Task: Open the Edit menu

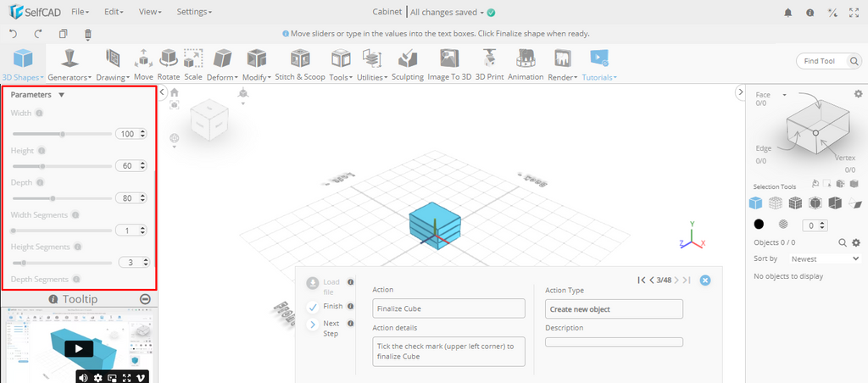Action: (x=114, y=12)
